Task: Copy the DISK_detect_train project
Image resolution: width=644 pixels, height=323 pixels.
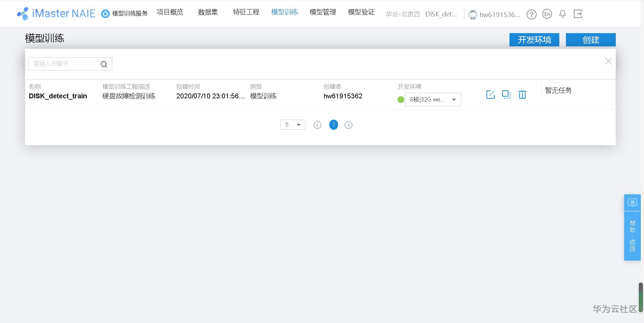Action: point(506,95)
